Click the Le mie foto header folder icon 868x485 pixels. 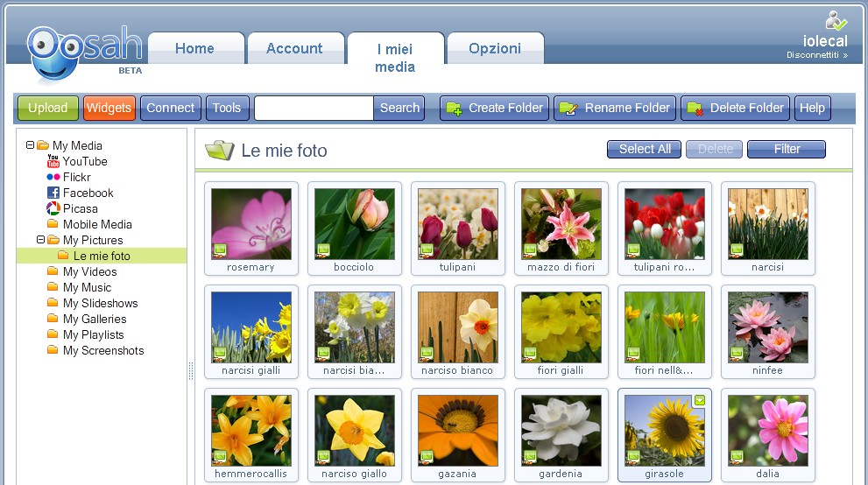219,150
